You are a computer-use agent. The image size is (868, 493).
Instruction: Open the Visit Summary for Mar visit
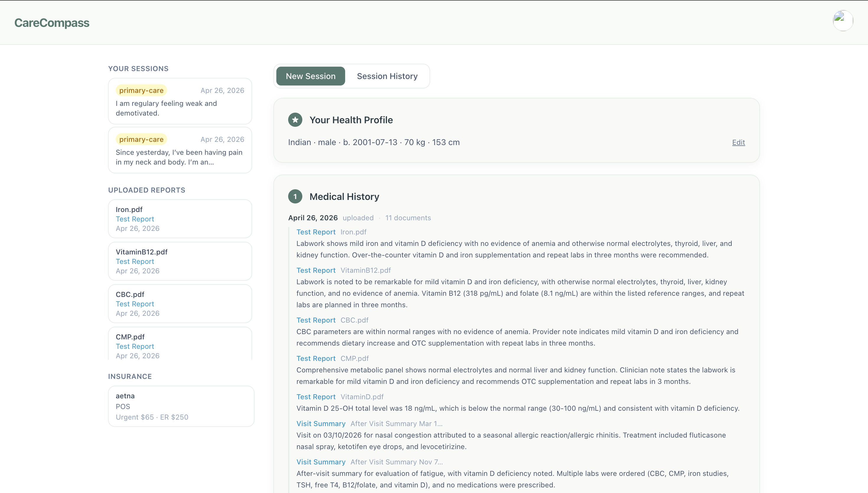(x=321, y=424)
